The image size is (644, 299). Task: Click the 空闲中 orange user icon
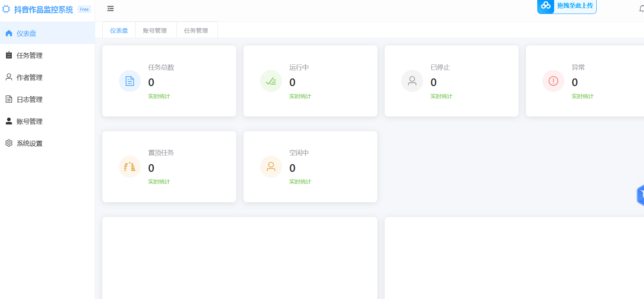point(271,167)
